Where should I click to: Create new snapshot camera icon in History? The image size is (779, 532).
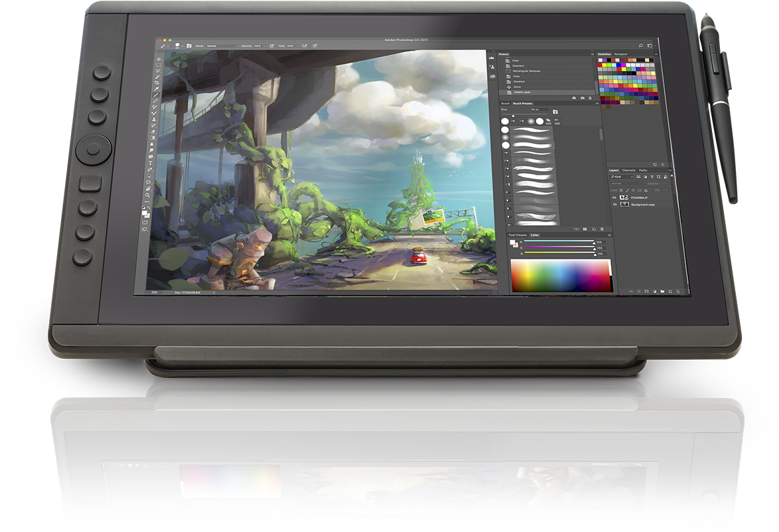(x=582, y=98)
